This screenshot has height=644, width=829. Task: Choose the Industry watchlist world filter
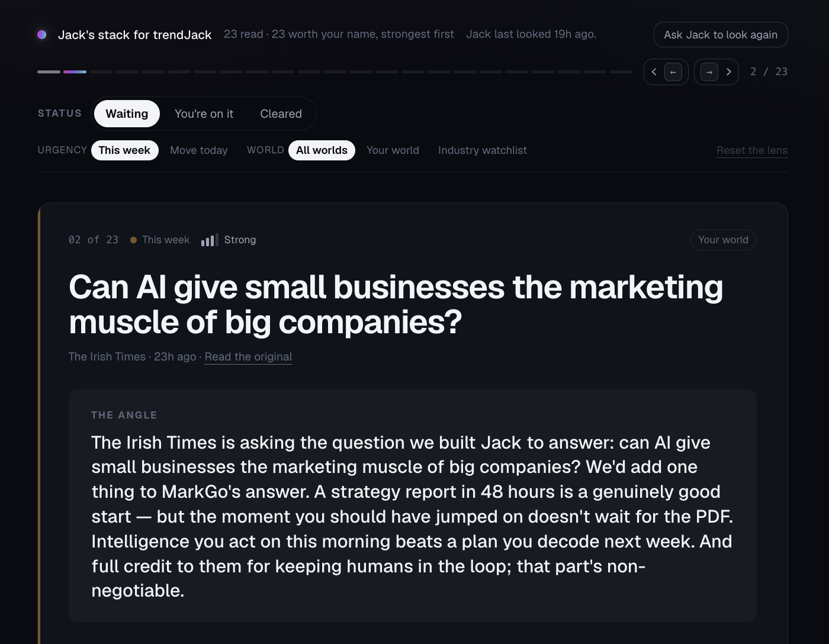coord(483,150)
